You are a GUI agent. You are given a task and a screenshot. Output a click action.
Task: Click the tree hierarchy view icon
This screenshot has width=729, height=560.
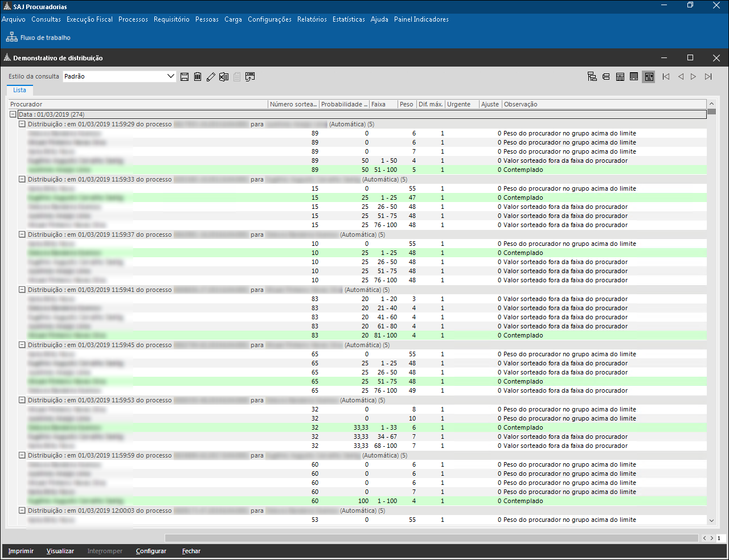[x=592, y=77]
